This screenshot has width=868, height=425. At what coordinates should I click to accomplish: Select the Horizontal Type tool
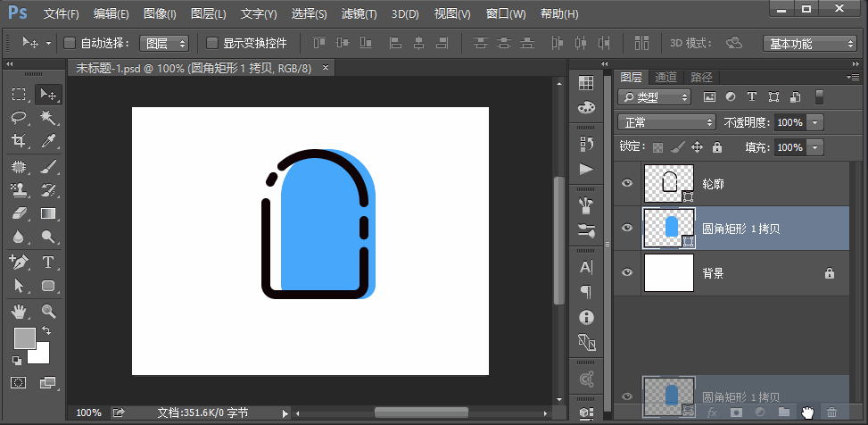click(48, 262)
